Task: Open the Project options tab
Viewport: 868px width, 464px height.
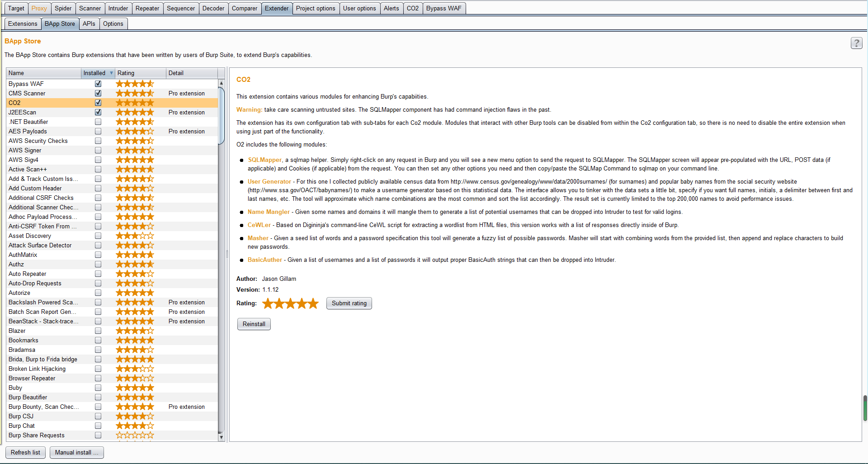Action: point(316,8)
